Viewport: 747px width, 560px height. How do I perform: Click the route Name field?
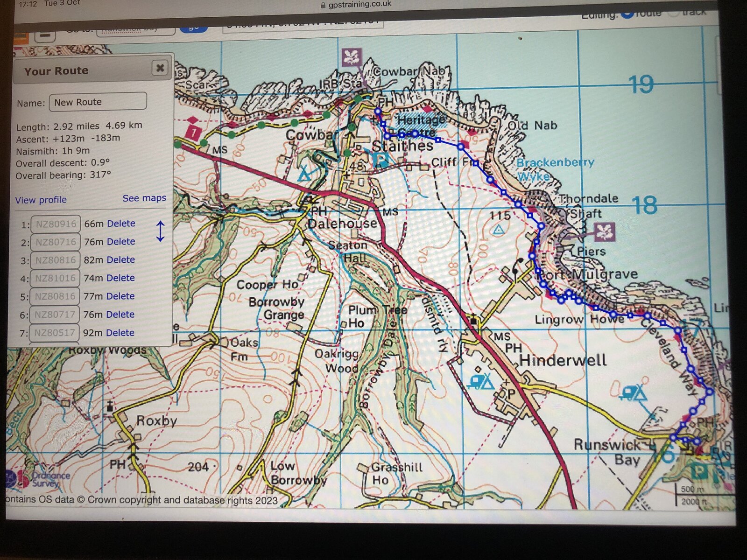click(98, 102)
